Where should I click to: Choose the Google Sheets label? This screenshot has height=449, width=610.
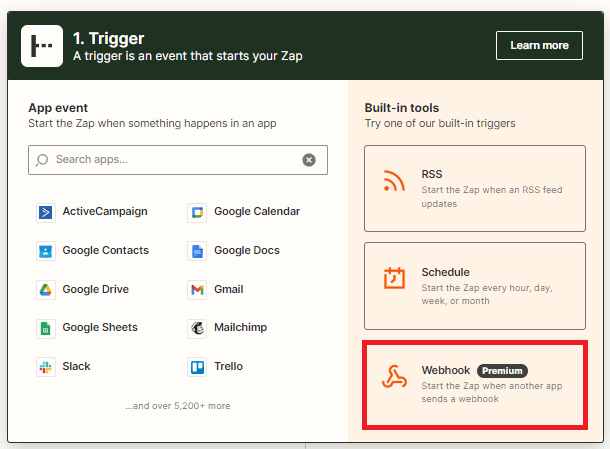(100, 327)
